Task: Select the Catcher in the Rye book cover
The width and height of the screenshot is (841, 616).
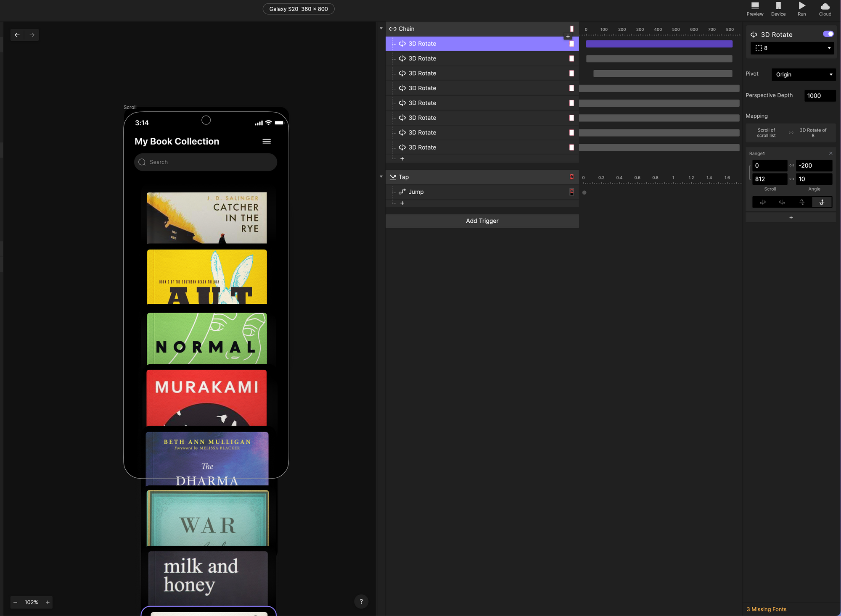Action: click(x=206, y=218)
